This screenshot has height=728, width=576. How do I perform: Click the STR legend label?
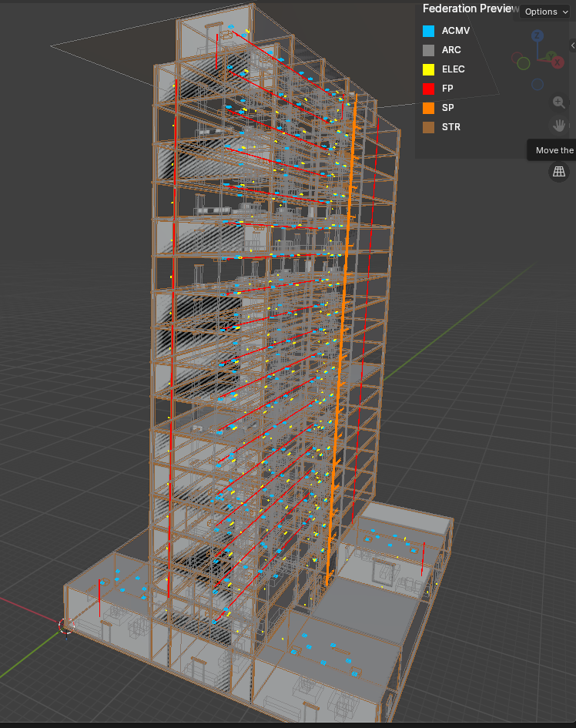pyautogui.click(x=451, y=127)
